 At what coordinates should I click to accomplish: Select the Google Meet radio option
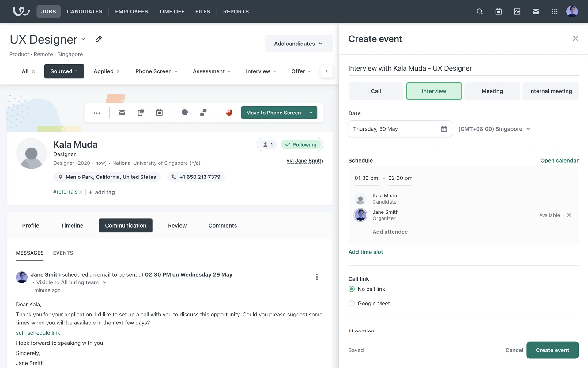pyautogui.click(x=352, y=303)
